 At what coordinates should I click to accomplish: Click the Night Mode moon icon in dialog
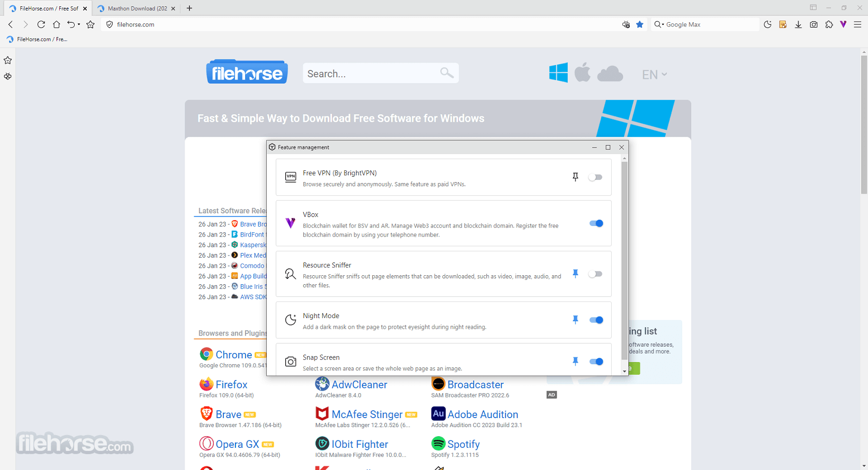(291, 320)
